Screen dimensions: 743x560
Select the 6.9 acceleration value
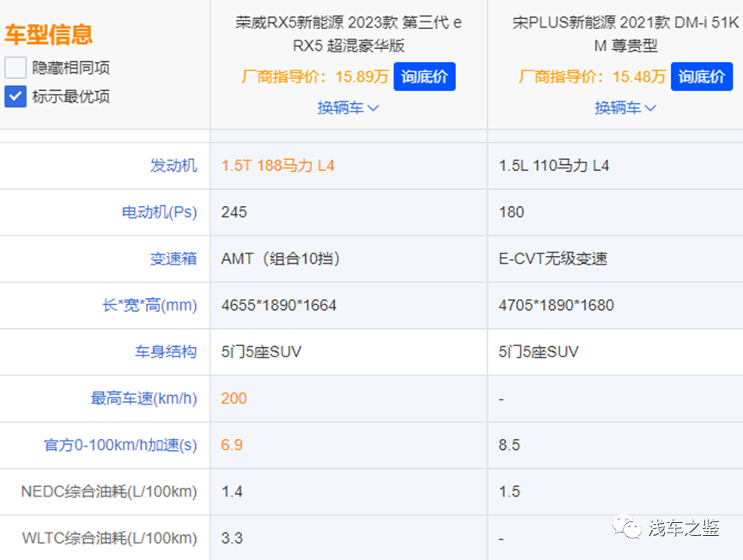point(232,445)
